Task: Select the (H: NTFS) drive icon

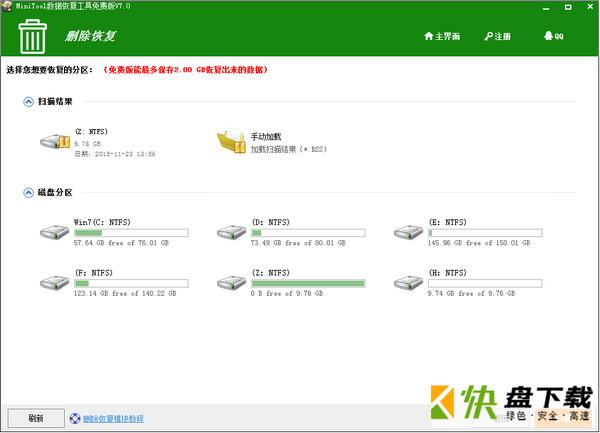Action: (x=408, y=283)
